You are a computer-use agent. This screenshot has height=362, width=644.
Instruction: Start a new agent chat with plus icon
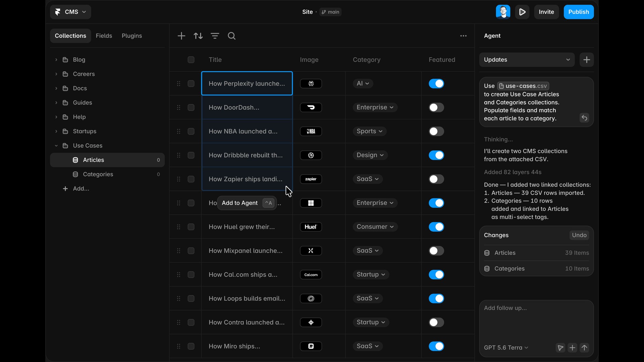[587, 60]
